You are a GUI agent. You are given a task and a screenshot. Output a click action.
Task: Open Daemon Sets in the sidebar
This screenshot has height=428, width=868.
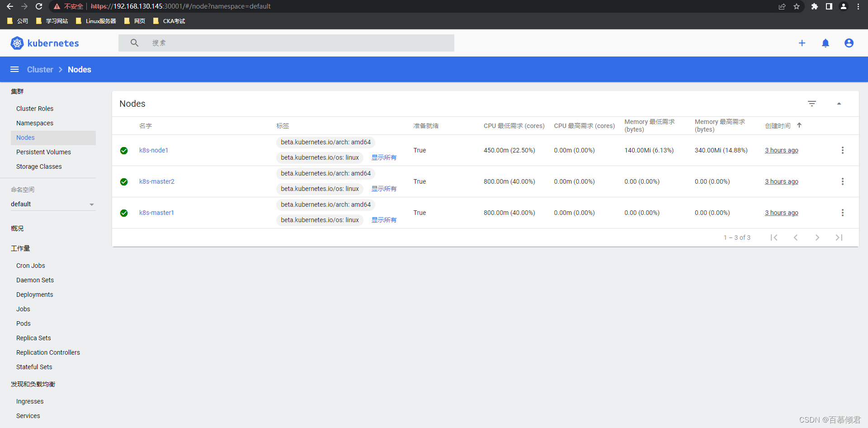click(x=35, y=280)
